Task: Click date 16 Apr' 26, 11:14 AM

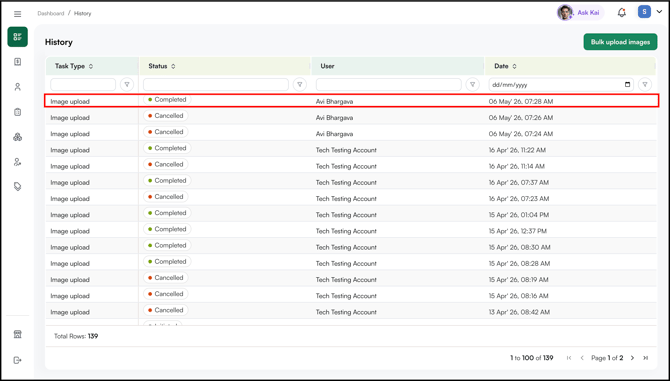Action: click(x=517, y=166)
